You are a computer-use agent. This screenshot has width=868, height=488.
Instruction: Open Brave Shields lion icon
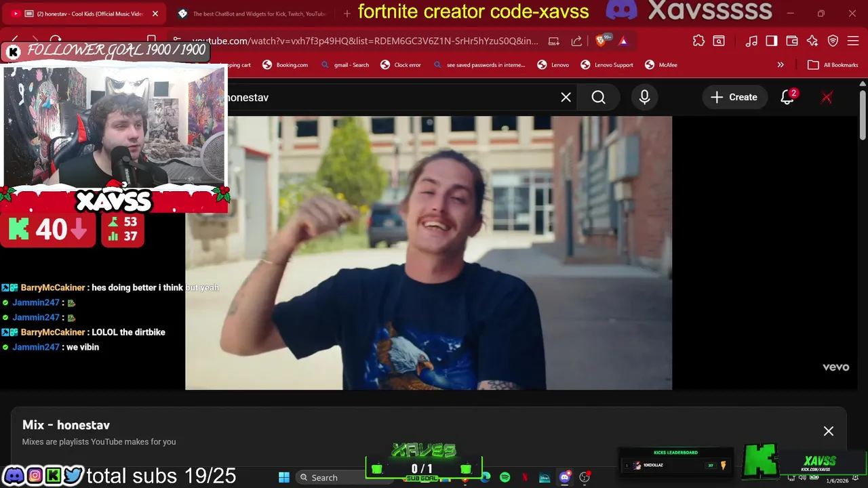pyautogui.click(x=601, y=41)
